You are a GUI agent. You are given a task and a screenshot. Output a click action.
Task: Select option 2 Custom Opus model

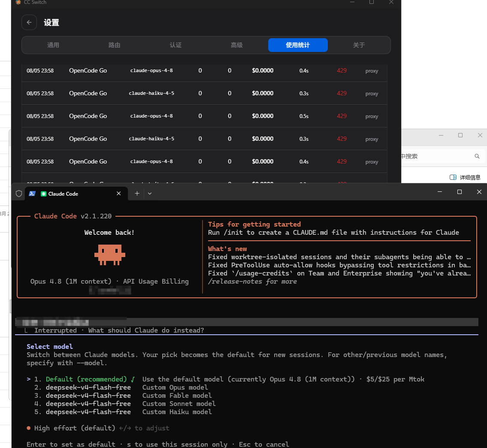121,387
